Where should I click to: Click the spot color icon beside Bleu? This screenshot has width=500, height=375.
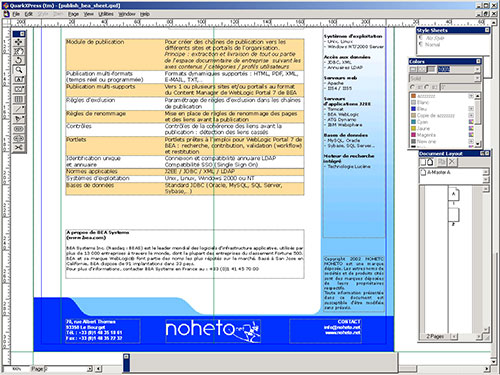(471, 109)
